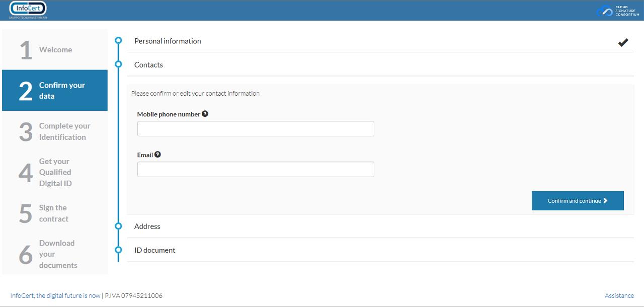644x307 pixels.
Task: Click the 'Please confirm or edit your contact information' text
Action: [x=195, y=93]
